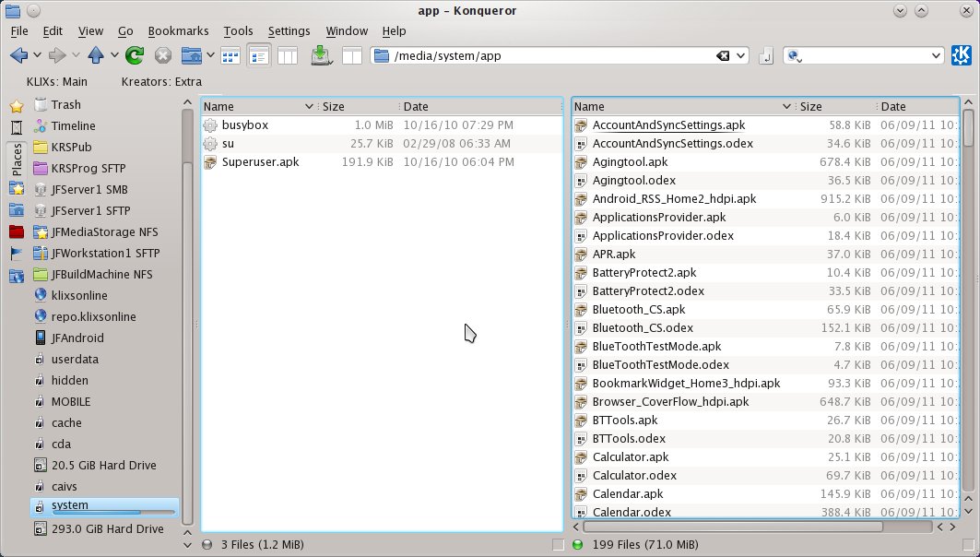
Task: Open sidebar Bookmarks star tab
Action: [x=17, y=106]
